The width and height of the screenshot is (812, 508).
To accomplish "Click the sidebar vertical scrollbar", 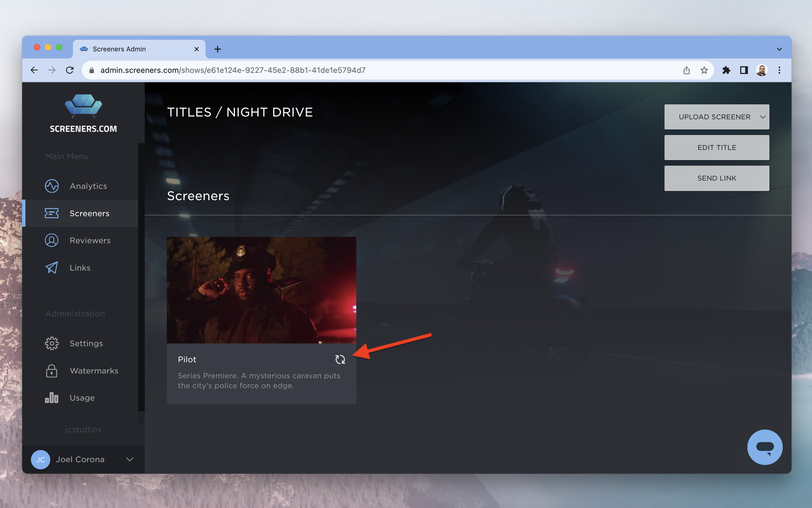I will point(141,277).
